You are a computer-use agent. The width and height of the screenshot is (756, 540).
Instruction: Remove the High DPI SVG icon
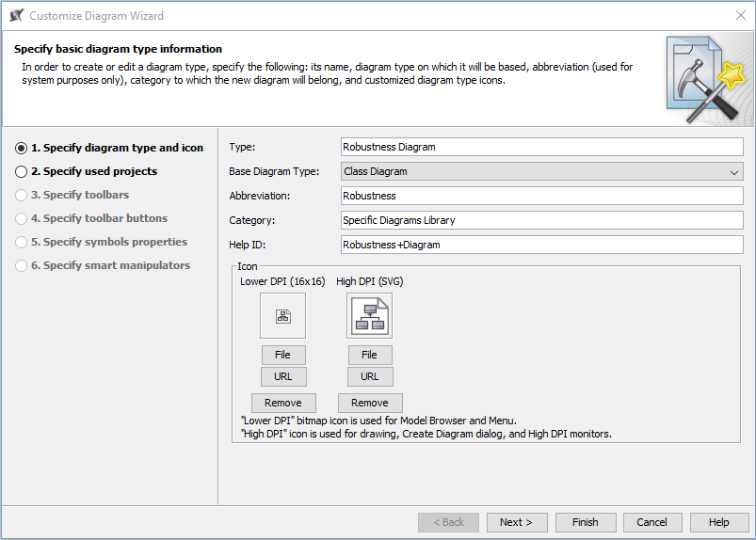pos(369,403)
